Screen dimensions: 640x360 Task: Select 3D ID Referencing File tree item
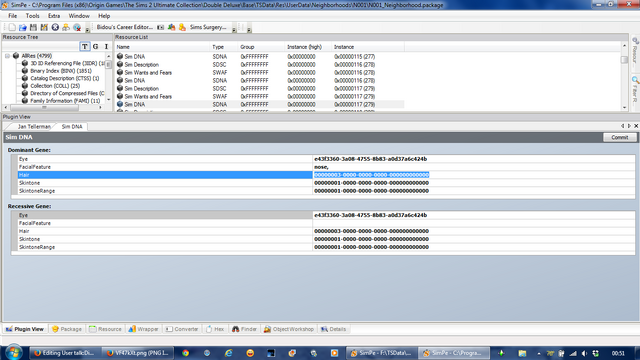pyautogui.click(x=64, y=63)
